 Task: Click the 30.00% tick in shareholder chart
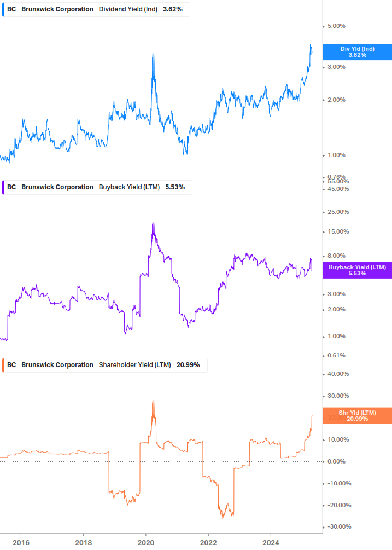tap(338, 396)
